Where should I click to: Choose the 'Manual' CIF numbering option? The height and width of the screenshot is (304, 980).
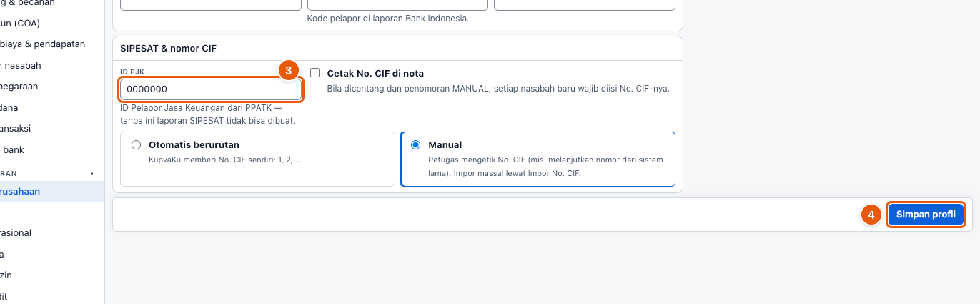pos(538,159)
